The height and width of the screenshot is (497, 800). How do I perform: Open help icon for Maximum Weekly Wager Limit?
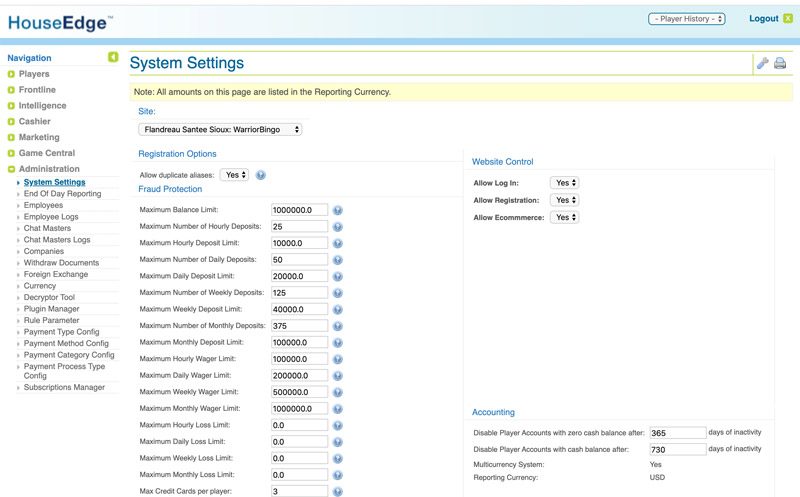337,392
